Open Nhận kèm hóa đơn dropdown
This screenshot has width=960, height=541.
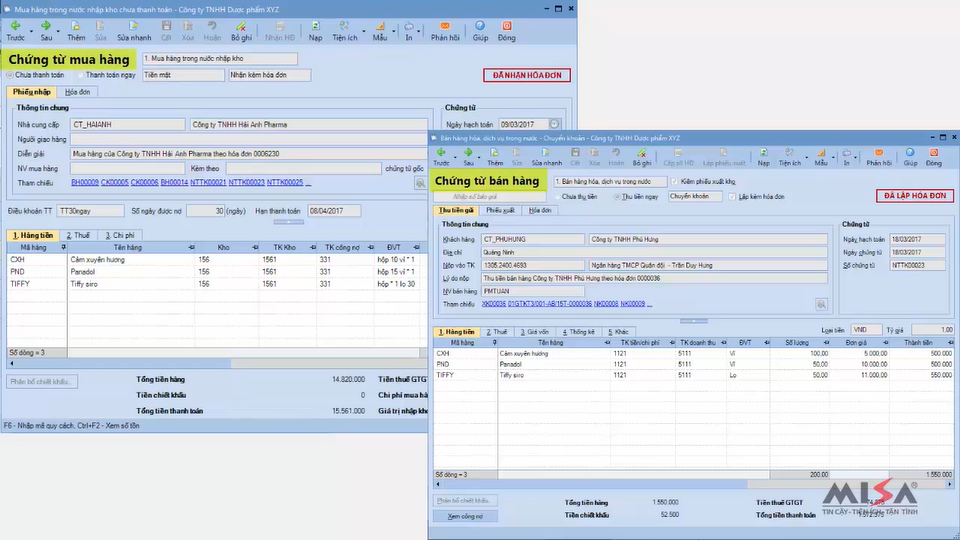click(269, 75)
